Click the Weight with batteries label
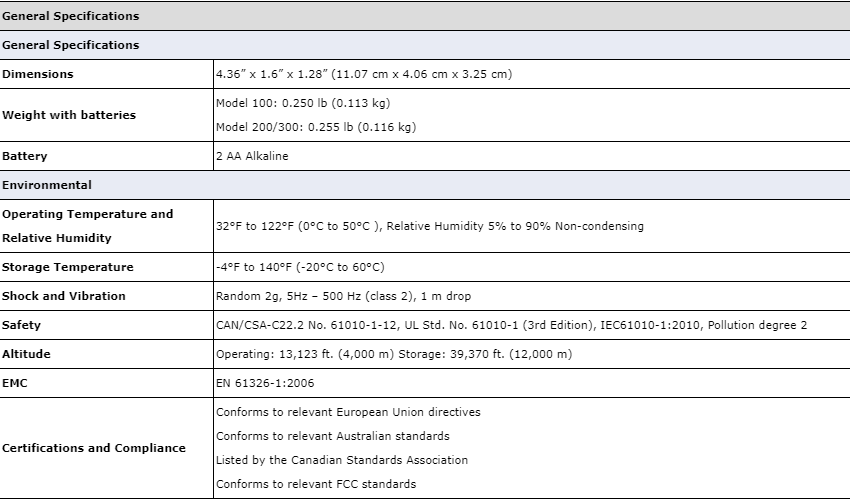 point(69,115)
